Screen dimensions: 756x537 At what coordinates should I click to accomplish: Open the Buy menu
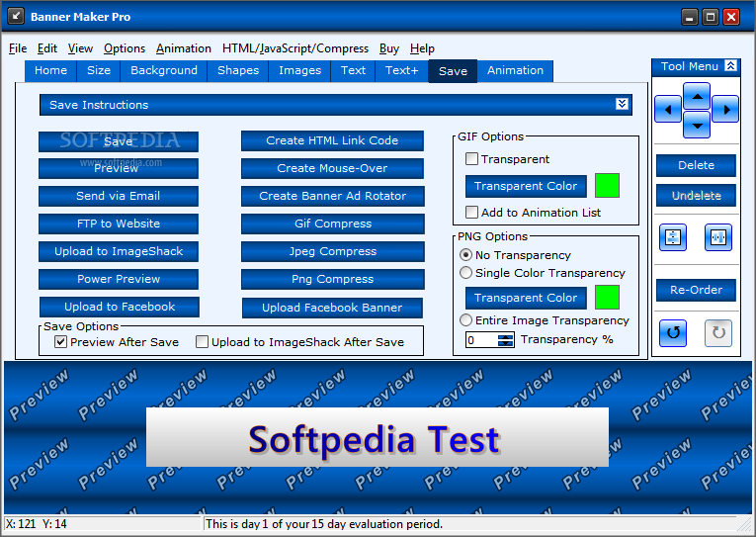pyautogui.click(x=389, y=48)
